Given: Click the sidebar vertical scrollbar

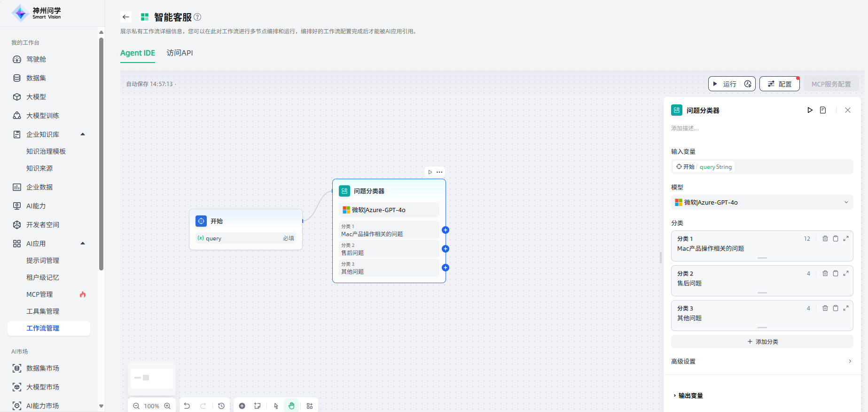Looking at the screenshot, I should [x=101, y=154].
